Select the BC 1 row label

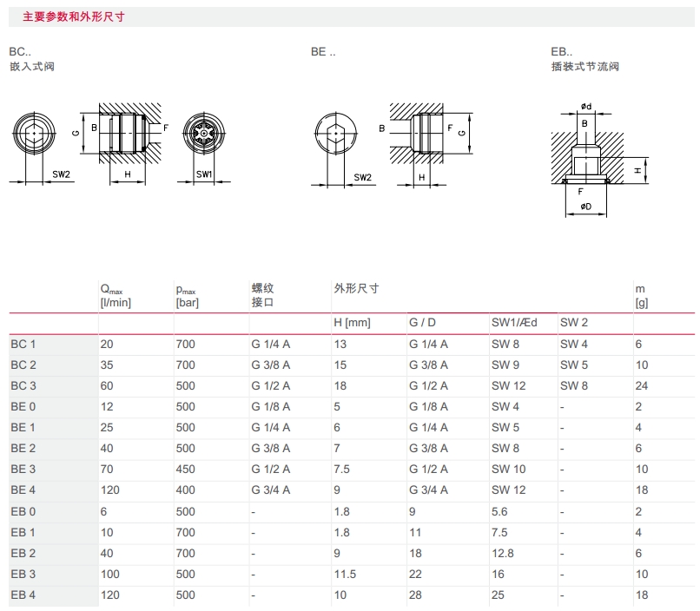click(23, 344)
